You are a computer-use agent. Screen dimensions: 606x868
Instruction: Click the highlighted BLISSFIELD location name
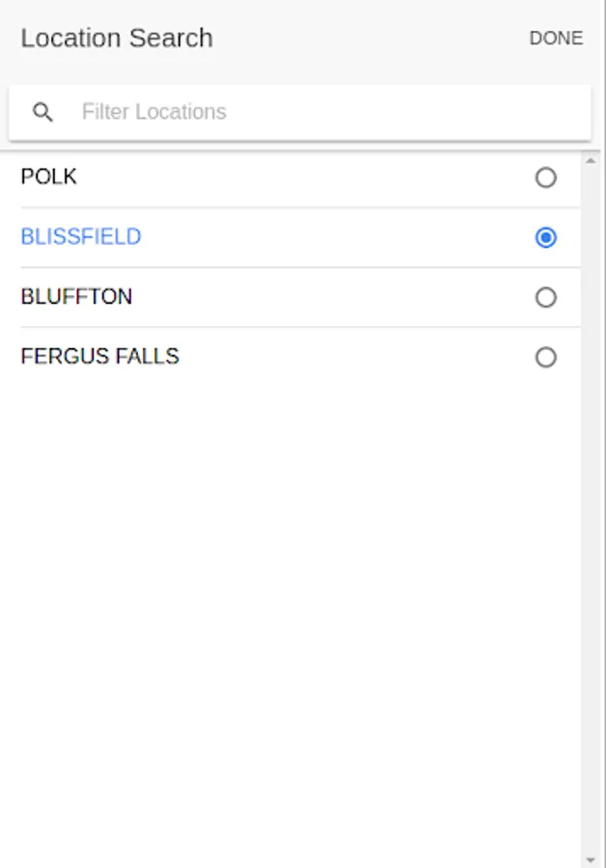point(81,237)
